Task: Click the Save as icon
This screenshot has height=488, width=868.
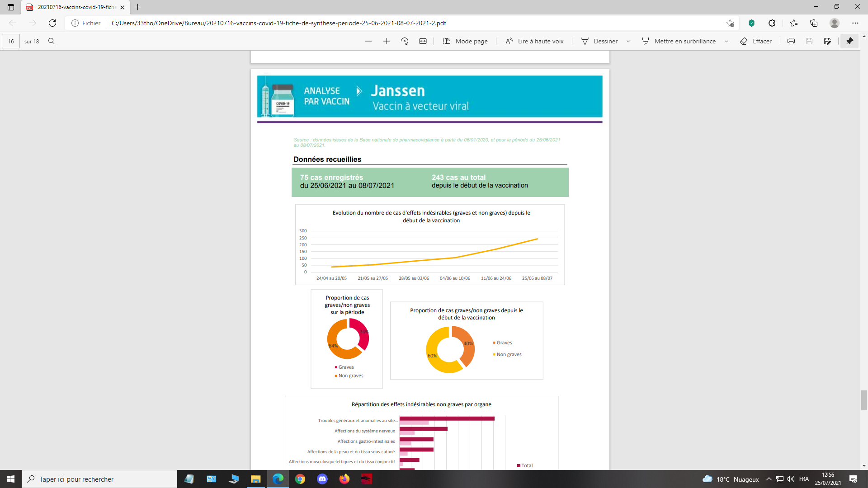Action: tap(827, 41)
